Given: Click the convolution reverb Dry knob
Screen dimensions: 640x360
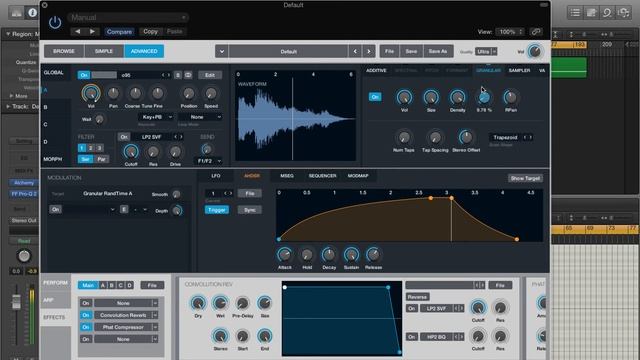Looking at the screenshot, I should tap(198, 303).
